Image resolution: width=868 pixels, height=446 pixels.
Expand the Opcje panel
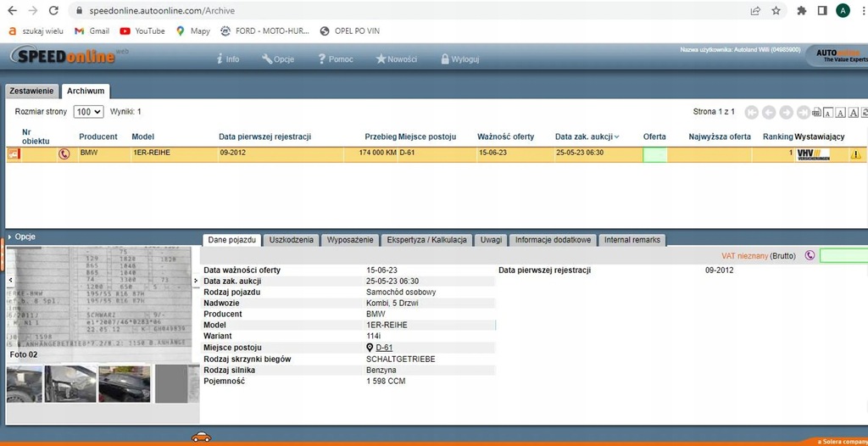click(25, 237)
